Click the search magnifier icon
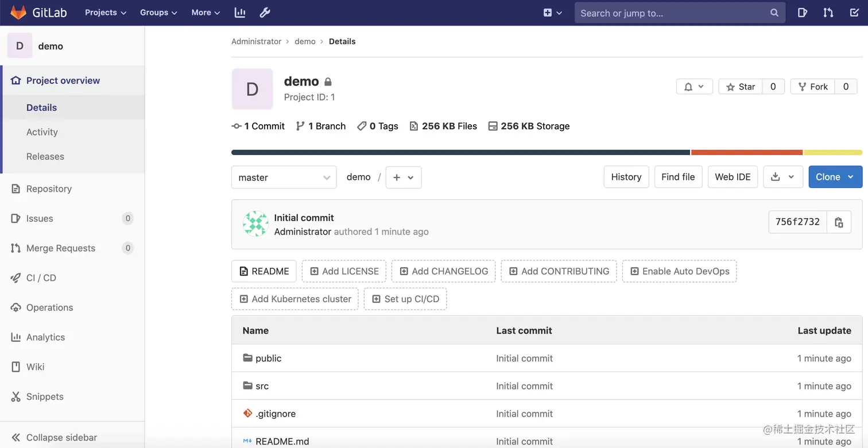The image size is (868, 448). (774, 13)
